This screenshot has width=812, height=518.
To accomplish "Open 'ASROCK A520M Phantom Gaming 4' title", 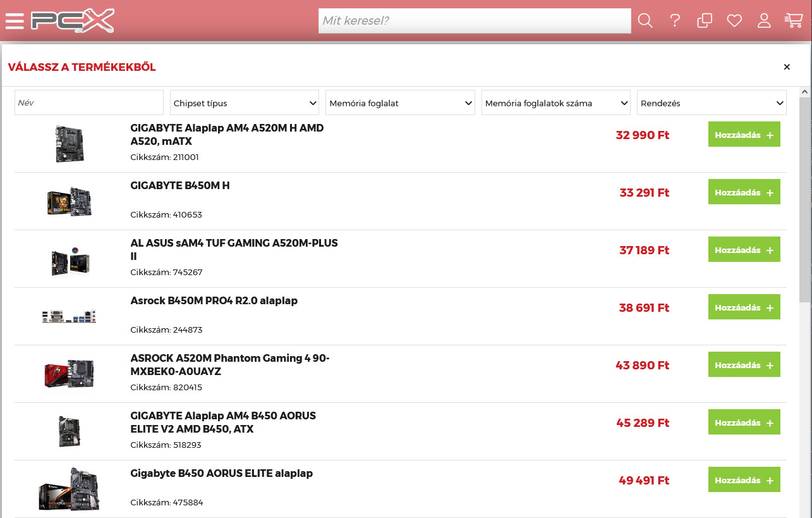I will [x=230, y=365].
